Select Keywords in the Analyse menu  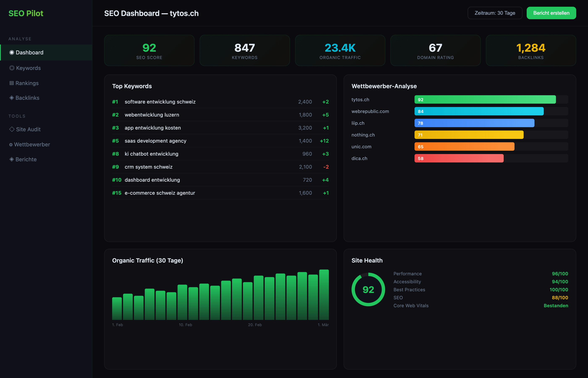tap(28, 68)
